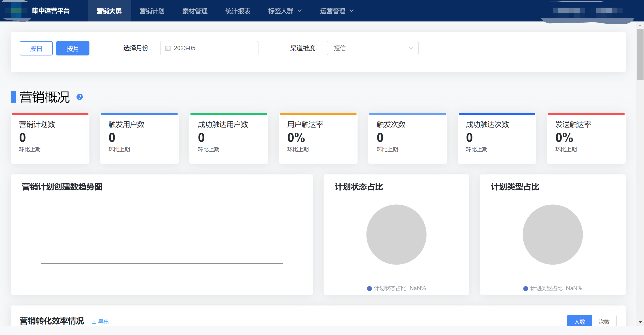The width and height of the screenshot is (644, 335).
Task: Expand the 运营管理 menu
Action: click(x=337, y=11)
